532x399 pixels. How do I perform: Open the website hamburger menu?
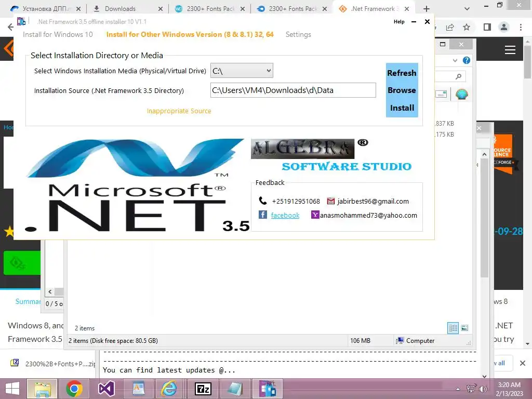[510, 50]
